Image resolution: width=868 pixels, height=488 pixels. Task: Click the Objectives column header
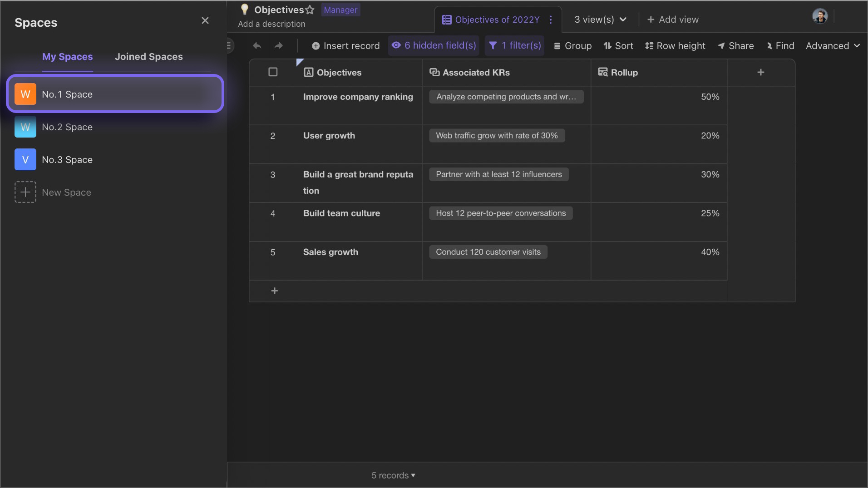click(x=359, y=73)
